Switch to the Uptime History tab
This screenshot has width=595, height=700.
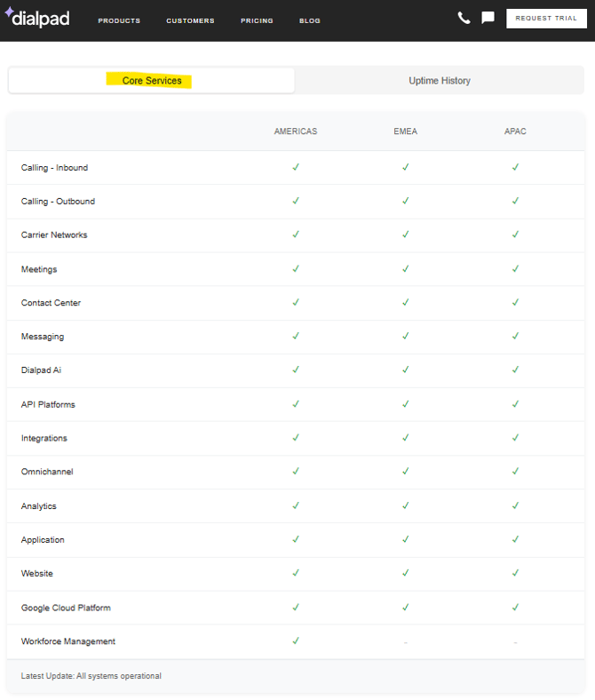coord(440,81)
